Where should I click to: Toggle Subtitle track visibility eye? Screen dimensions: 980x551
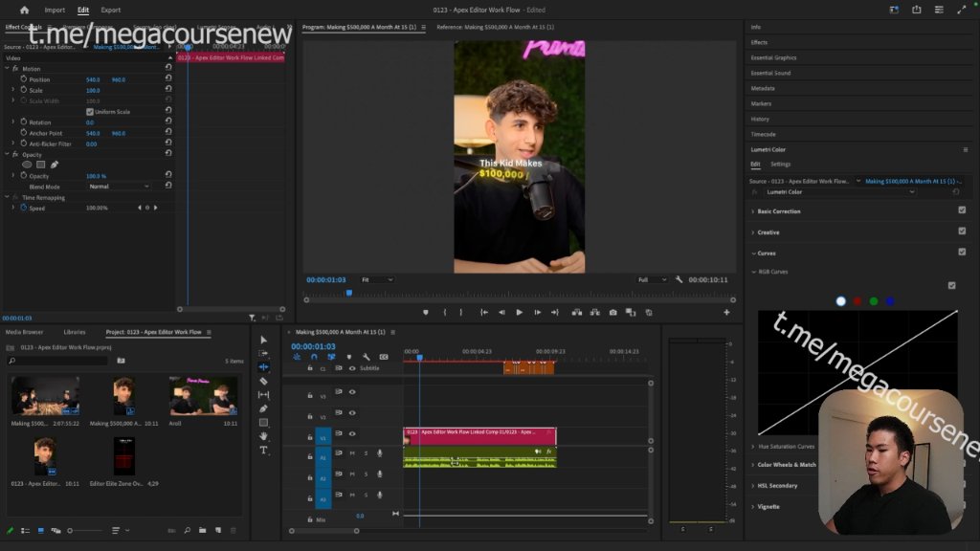tap(352, 368)
